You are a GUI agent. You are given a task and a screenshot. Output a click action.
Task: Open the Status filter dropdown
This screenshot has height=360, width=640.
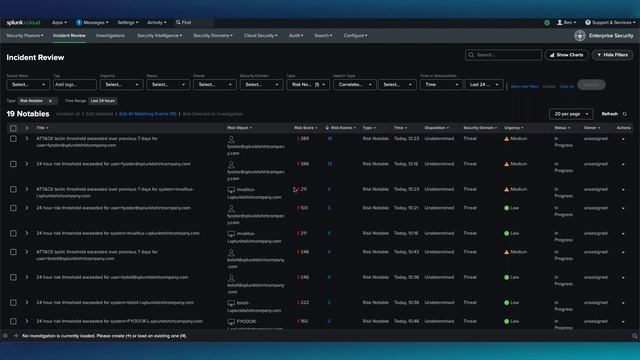tap(168, 84)
